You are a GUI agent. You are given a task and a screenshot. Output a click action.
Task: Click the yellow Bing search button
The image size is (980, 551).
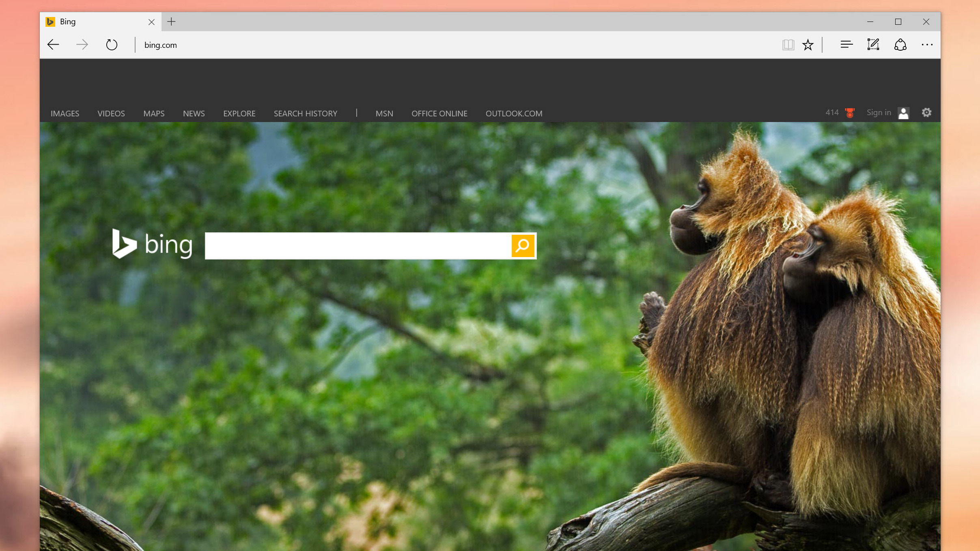[523, 245]
